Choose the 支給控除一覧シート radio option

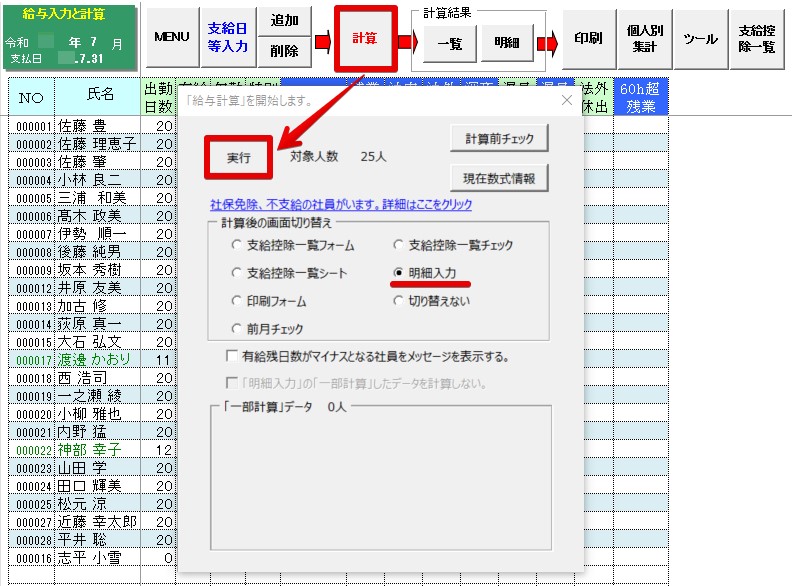click(236, 272)
